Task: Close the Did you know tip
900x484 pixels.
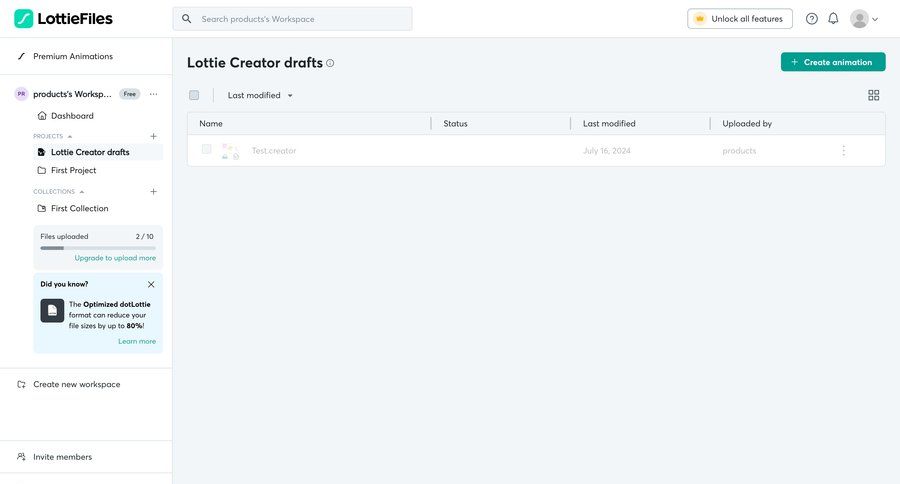Action: click(151, 284)
